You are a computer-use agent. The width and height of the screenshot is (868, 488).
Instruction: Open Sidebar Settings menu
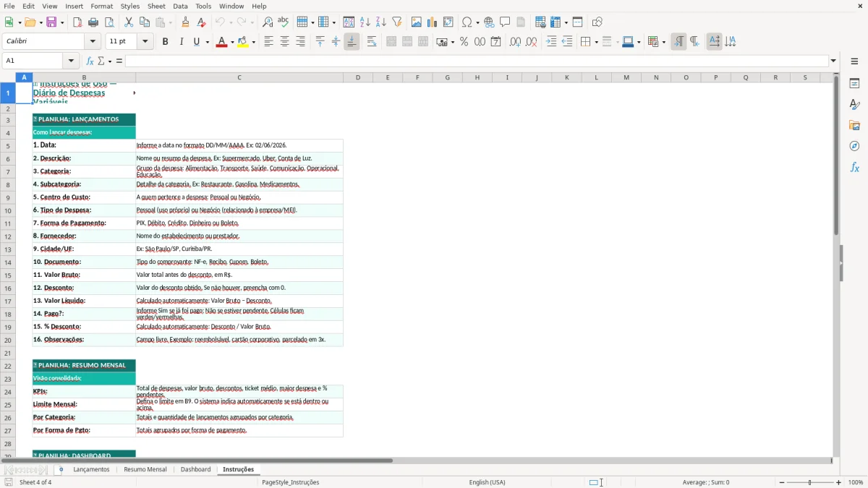[x=854, y=61]
